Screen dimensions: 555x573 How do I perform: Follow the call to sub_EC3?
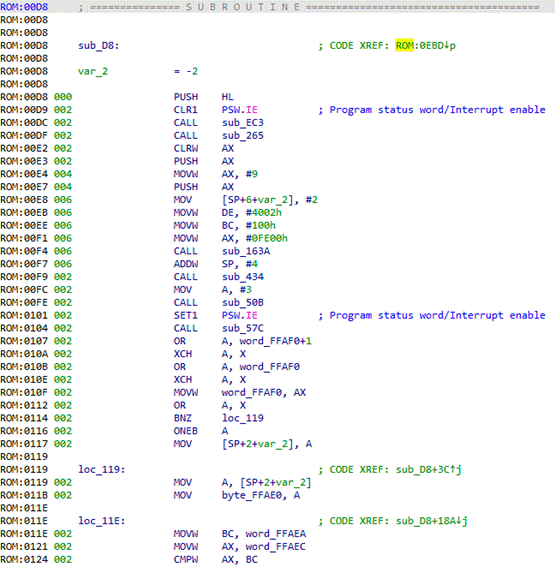tap(243, 123)
